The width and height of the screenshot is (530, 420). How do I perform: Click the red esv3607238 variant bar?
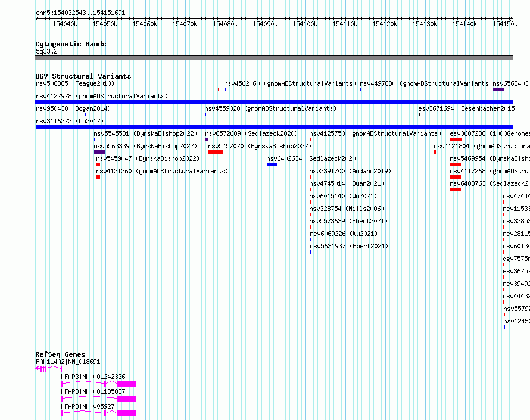coord(456,139)
